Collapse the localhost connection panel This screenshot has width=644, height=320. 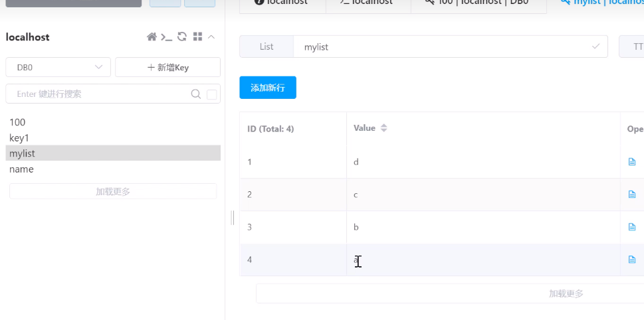(211, 37)
